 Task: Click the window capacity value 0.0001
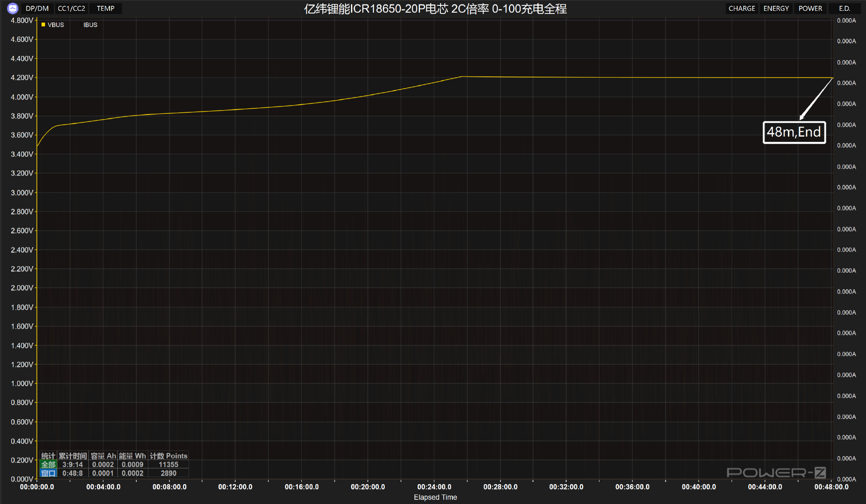103,473
